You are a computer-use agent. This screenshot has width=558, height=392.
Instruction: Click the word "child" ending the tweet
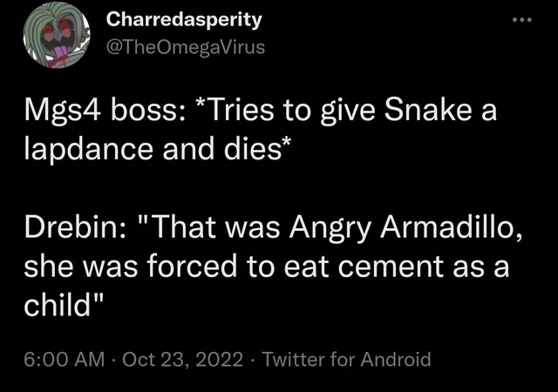(x=58, y=305)
